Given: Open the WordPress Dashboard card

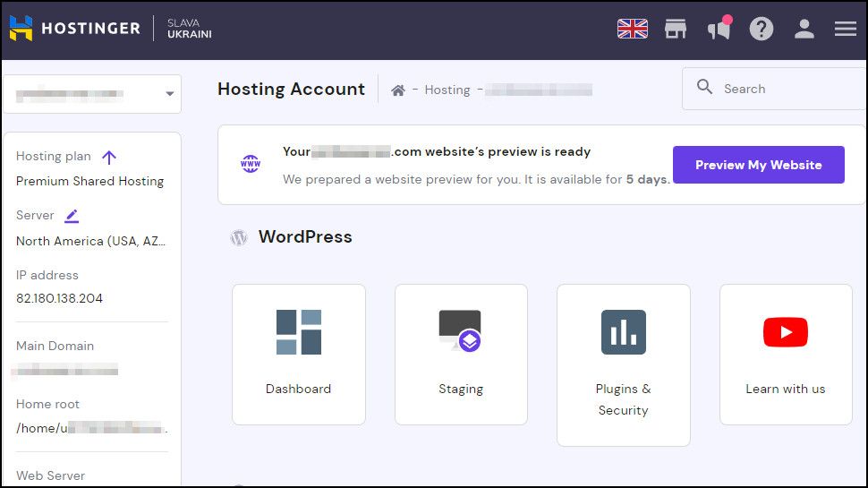Looking at the screenshot, I should pos(299,355).
